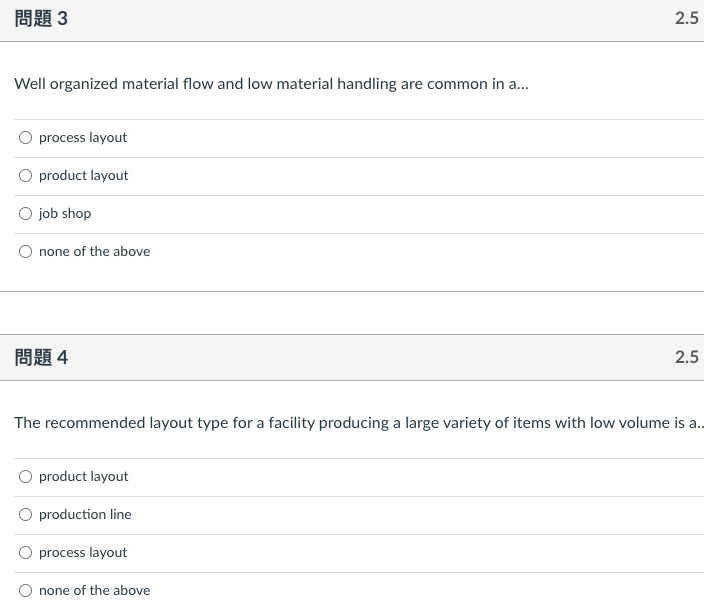Screen dimensions: 704x616
Task: Pick none of the above radio in question 3
Action: [x=26, y=251]
